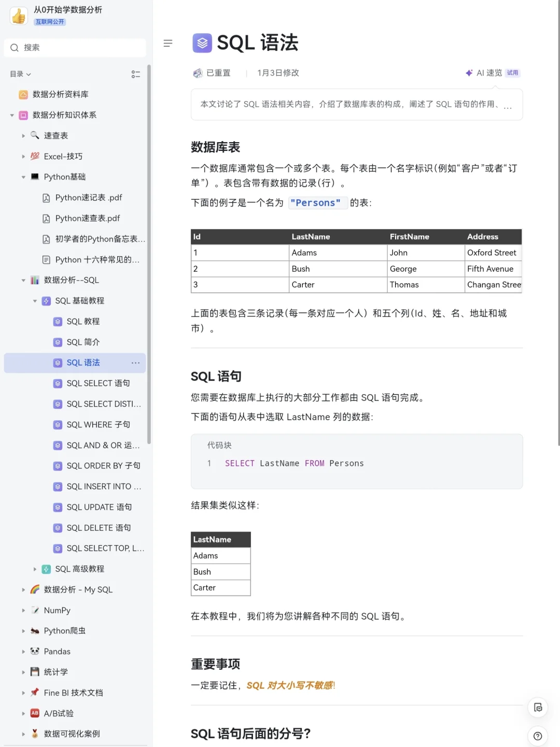Expand the 速查表 section
Screen dimensions: 560x747
[x=23, y=135]
